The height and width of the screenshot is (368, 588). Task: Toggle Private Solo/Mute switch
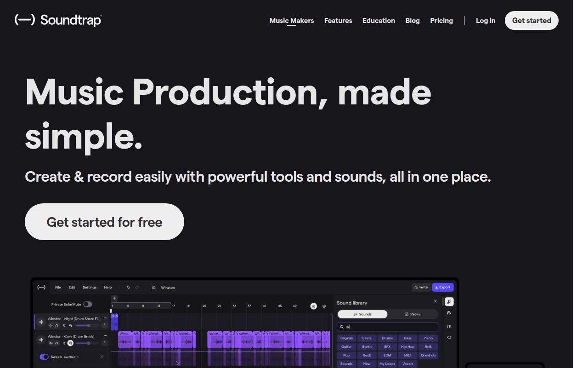click(88, 304)
